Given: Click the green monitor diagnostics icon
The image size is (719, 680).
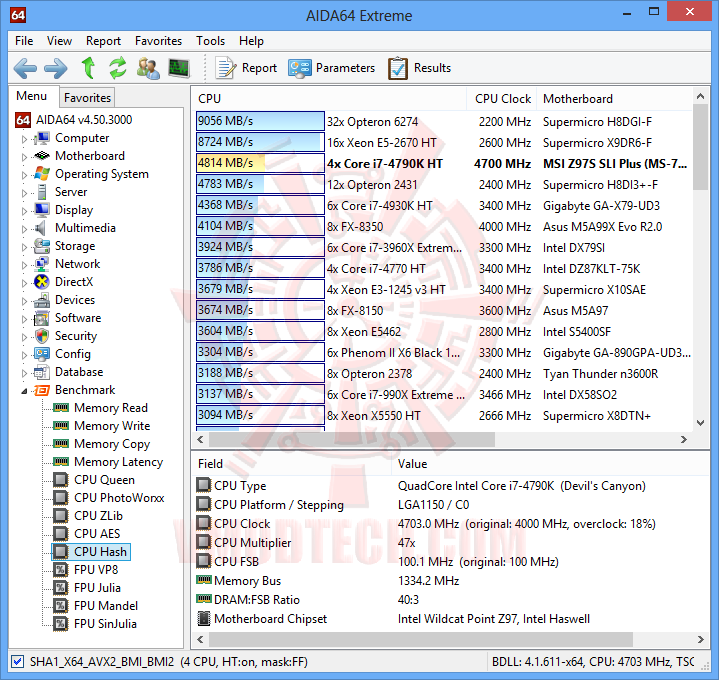Looking at the screenshot, I should point(179,68).
